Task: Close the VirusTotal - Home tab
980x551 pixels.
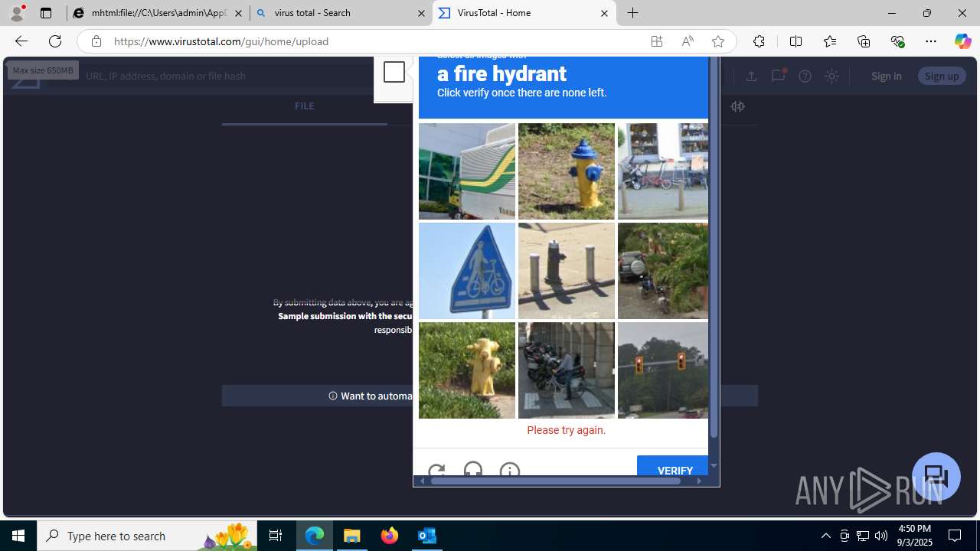Action: click(x=604, y=13)
